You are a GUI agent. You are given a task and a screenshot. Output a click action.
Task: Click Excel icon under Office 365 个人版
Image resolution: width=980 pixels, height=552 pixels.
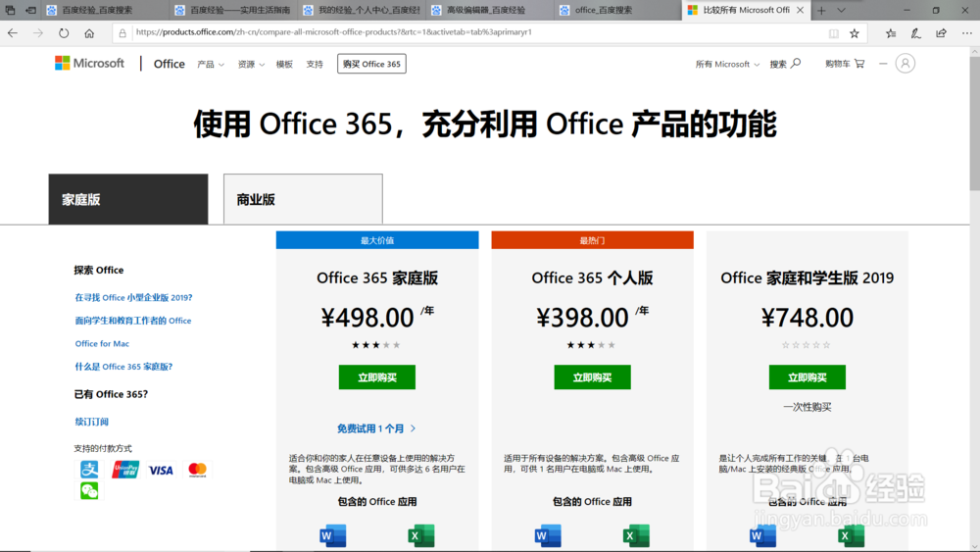tap(636, 535)
